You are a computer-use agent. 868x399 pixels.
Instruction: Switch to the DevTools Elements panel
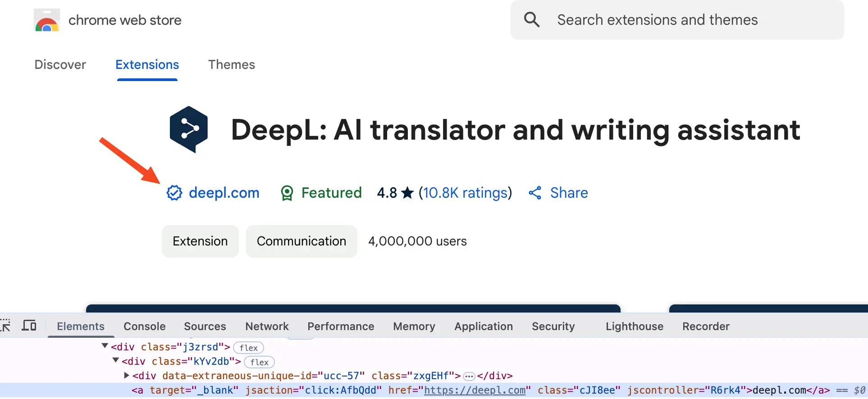tap(81, 326)
